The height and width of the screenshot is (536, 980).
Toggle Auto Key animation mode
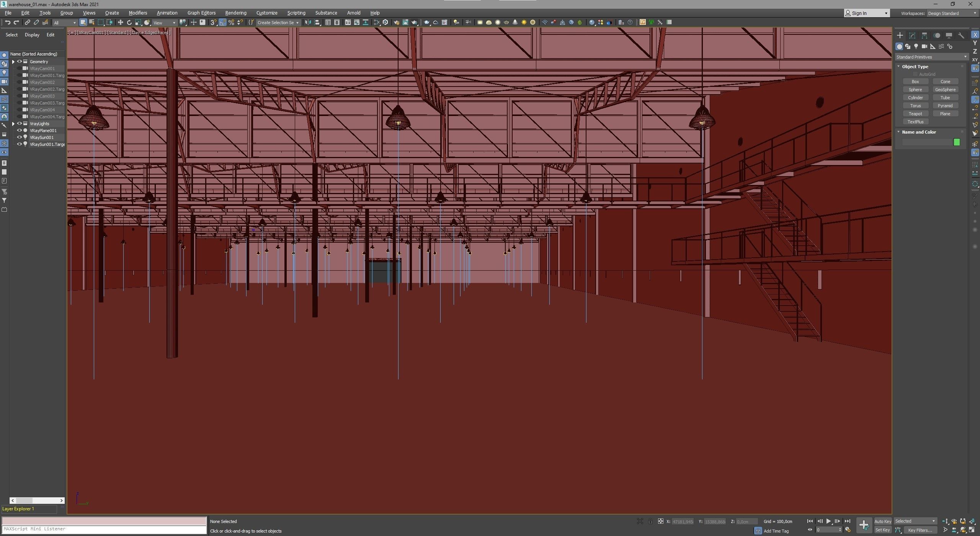pyautogui.click(x=882, y=521)
